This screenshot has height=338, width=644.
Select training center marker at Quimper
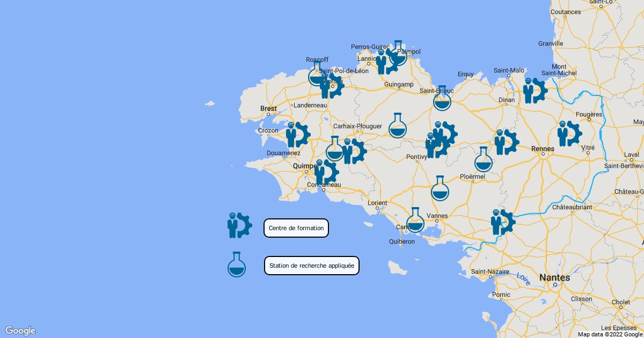tap(326, 172)
